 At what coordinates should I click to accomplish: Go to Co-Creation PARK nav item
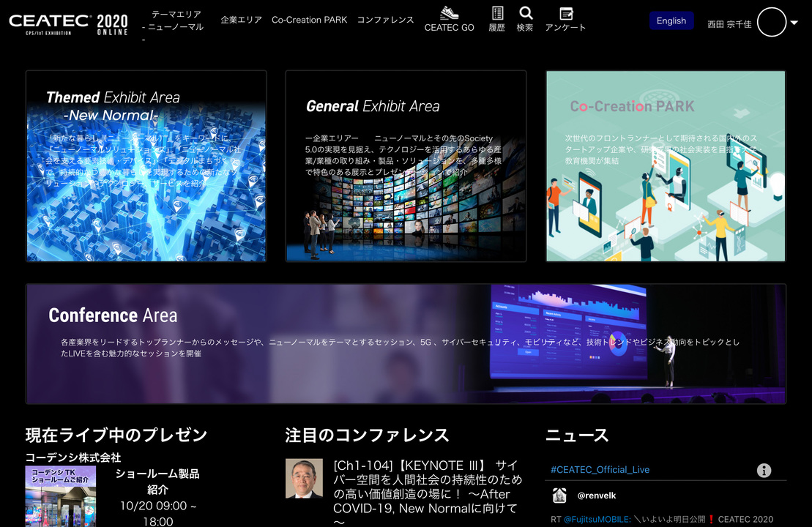309,20
